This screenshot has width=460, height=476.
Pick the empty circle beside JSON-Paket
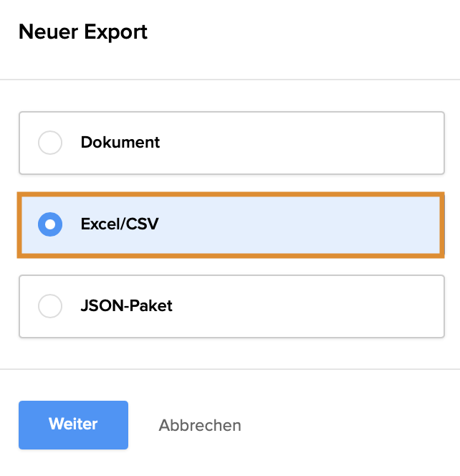click(x=50, y=306)
